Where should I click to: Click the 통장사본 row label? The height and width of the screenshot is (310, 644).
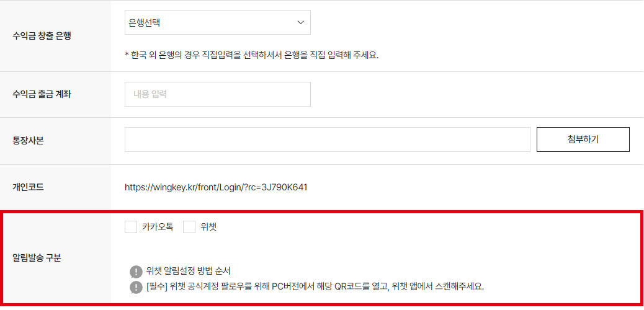[x=29, y=141]
